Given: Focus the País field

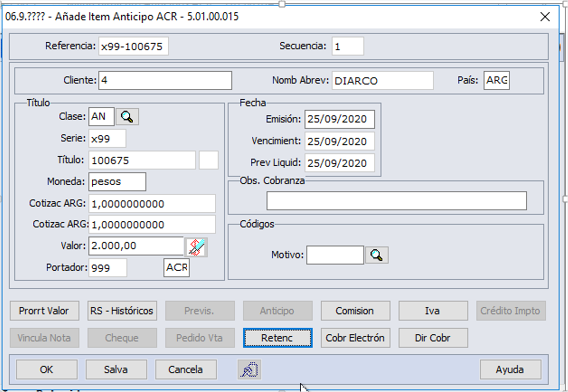Looking at the screenshot, I should click(x=497, y=80).
